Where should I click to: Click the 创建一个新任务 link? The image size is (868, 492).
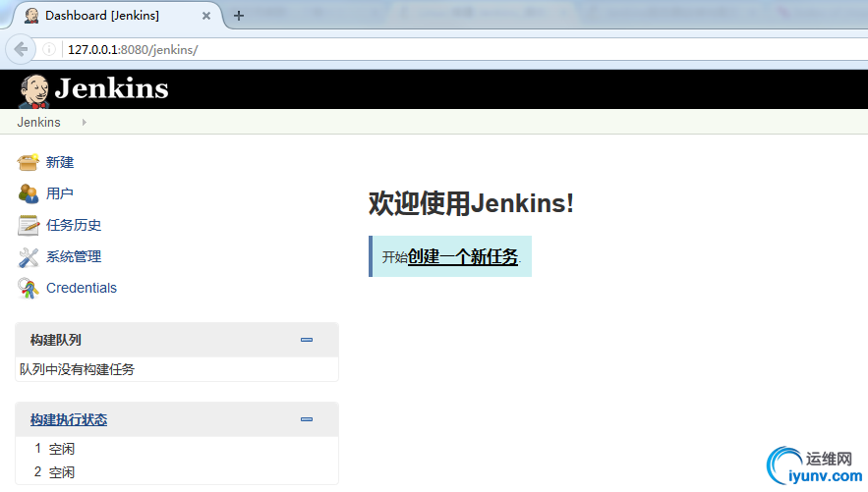[x=463, y=256]
